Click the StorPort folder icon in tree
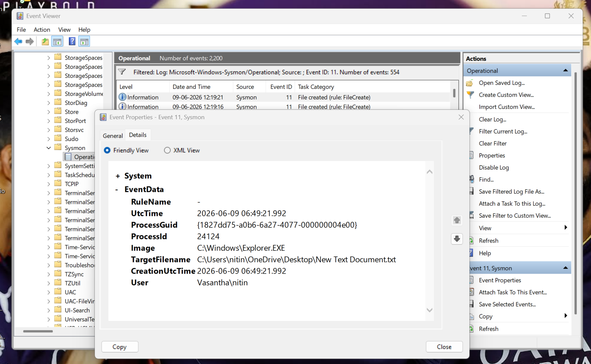Viewport: 591px width, 364px height. pyautogui.click(x=58, y=120)
